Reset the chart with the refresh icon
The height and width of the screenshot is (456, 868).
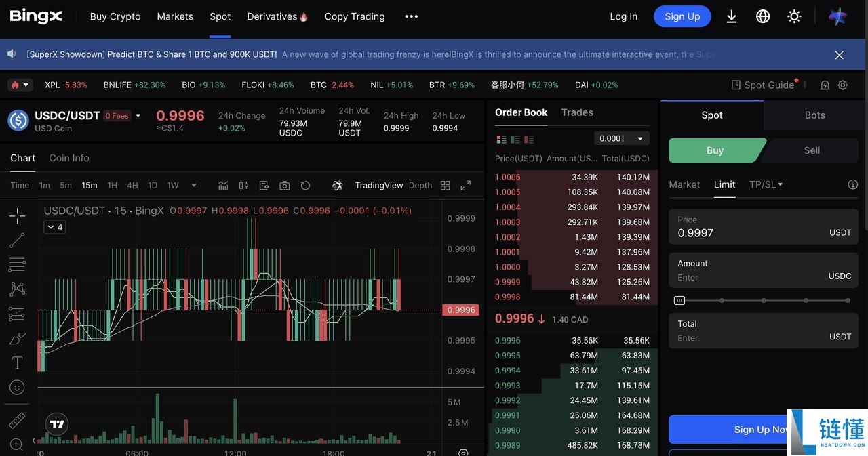click(305, 186)
